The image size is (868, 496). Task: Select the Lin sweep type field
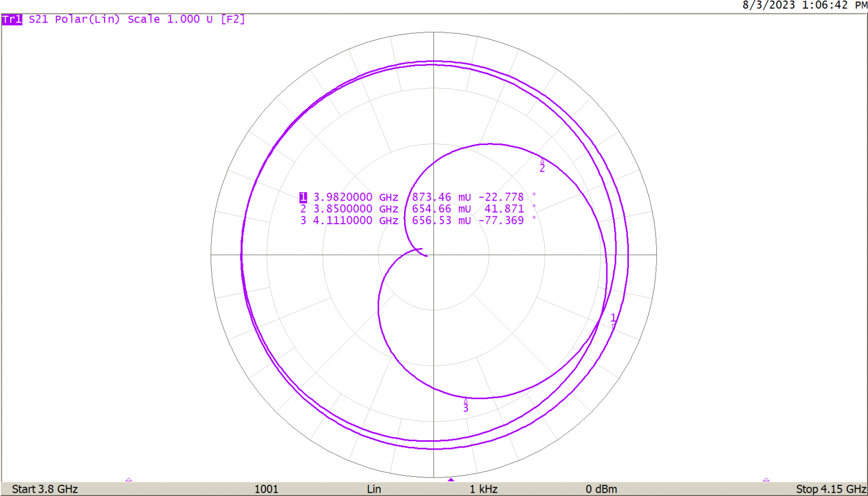point(373,489)
